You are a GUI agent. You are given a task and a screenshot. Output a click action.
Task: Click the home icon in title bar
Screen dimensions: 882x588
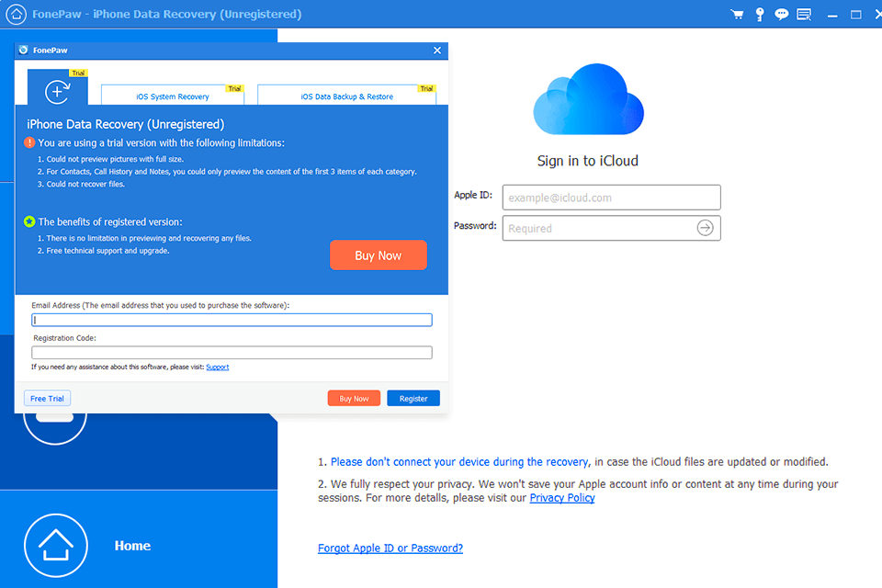click(x=16, y=15)
